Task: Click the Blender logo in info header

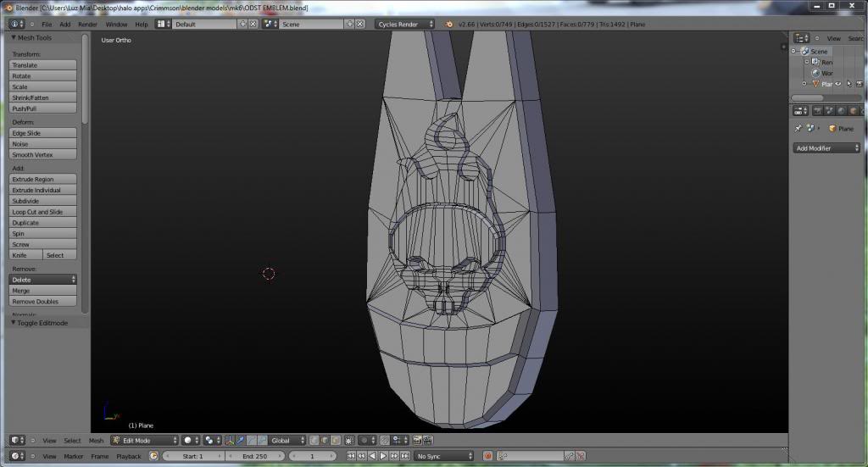Action: tap(449, 25)
